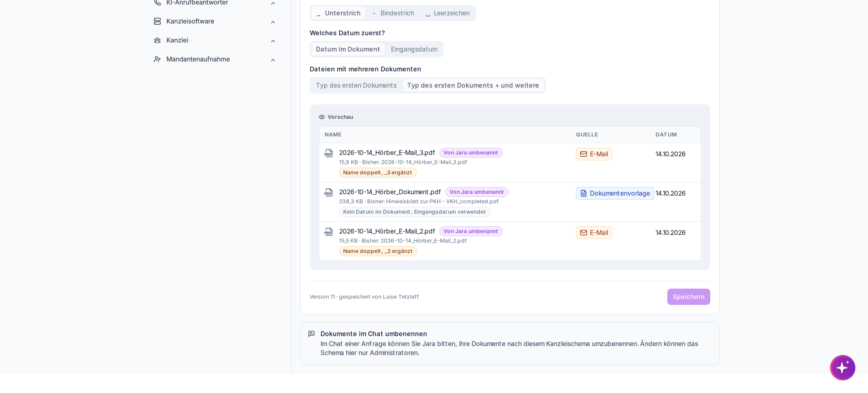Open the purple sparkle assistant button
This screenshot has width=868, height=393.
(843, 368)
